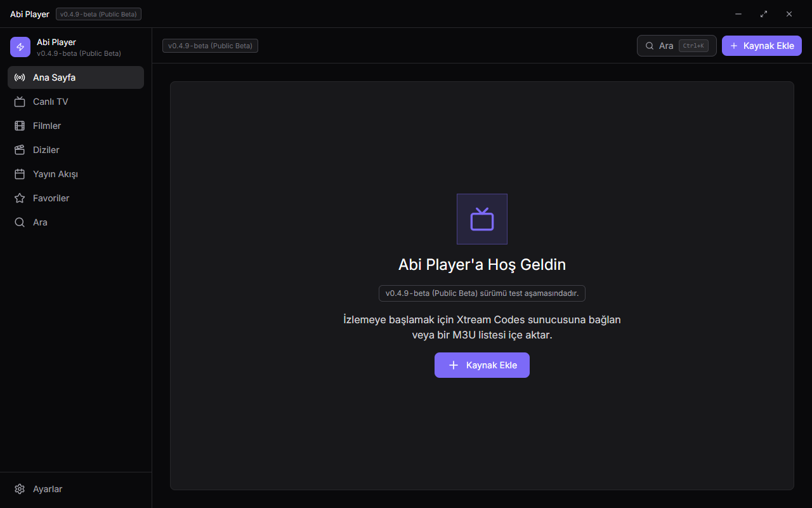Open the Diziler section

tap(75, 150)
